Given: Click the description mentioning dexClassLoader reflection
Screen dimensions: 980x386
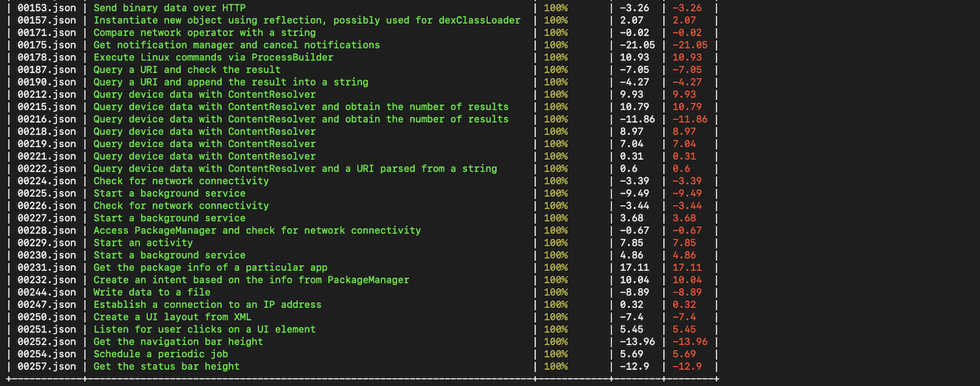Looking at the screenshot, I should [x=307, y=20].
